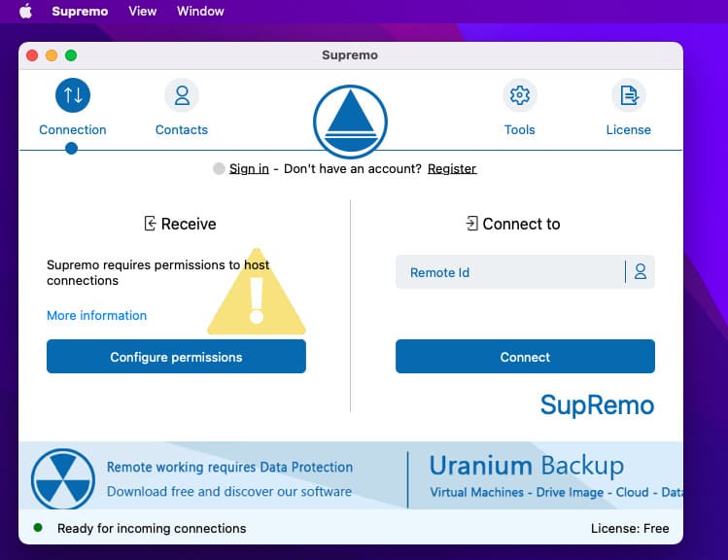
Task: Click the Receive arrow icon
Action: (x=150, y=224)
